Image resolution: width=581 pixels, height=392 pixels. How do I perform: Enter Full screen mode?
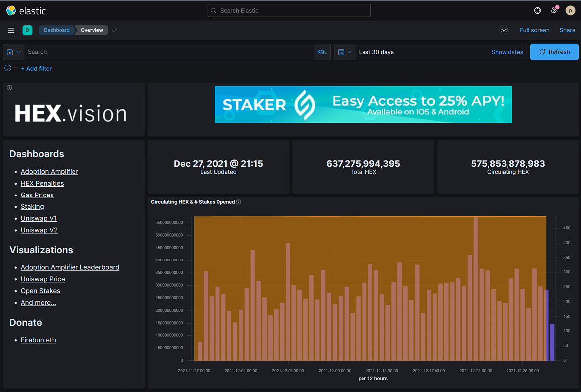point(535,30)
